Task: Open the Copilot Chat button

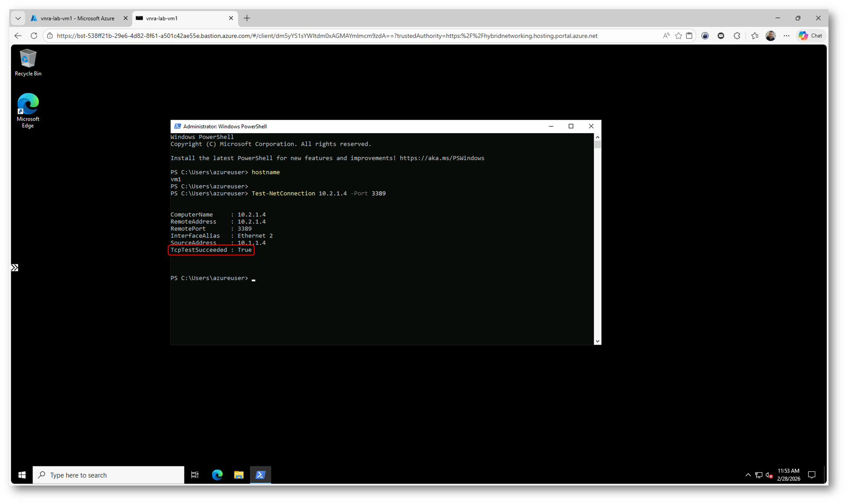Action: coord(811,36)
